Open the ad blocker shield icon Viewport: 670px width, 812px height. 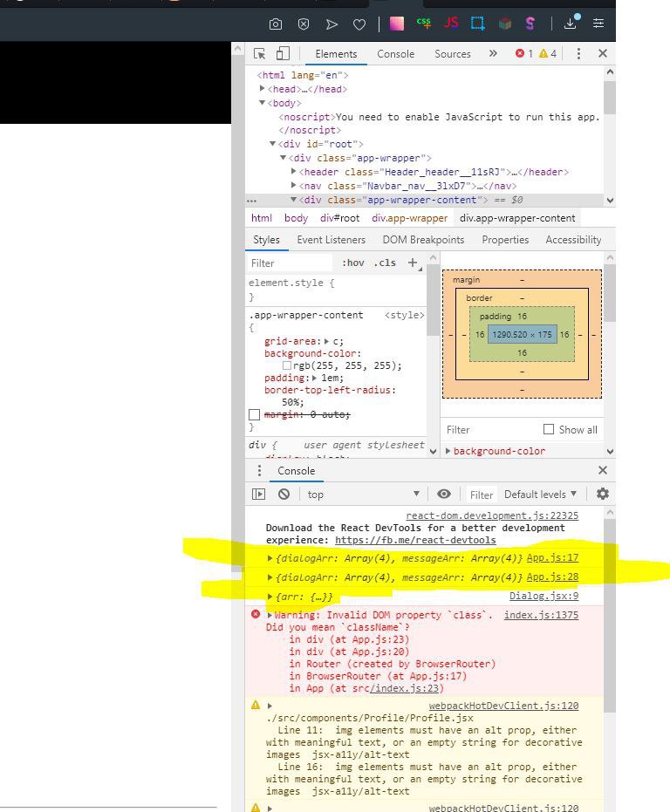click(x=304, y=24)
